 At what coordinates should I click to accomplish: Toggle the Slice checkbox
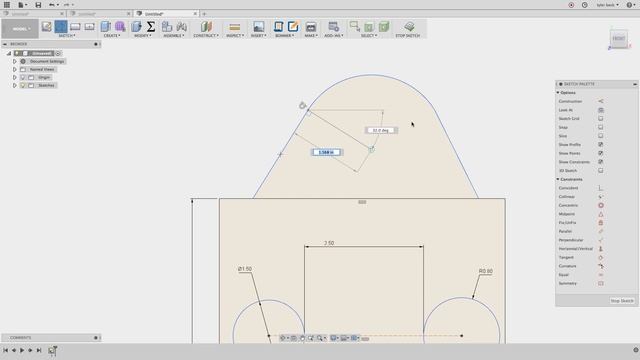click(601, 136)
